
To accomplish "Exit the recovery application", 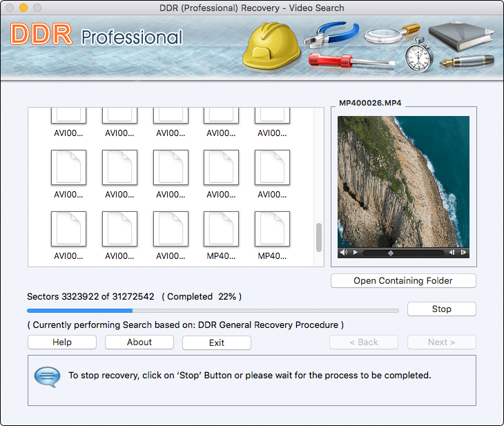I will pyautogui.click(x=217, y=342).
